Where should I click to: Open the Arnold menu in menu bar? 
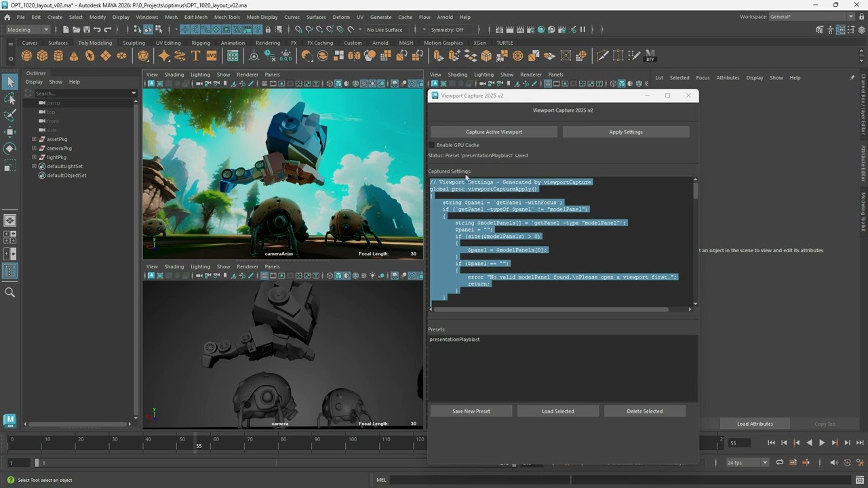445,17
